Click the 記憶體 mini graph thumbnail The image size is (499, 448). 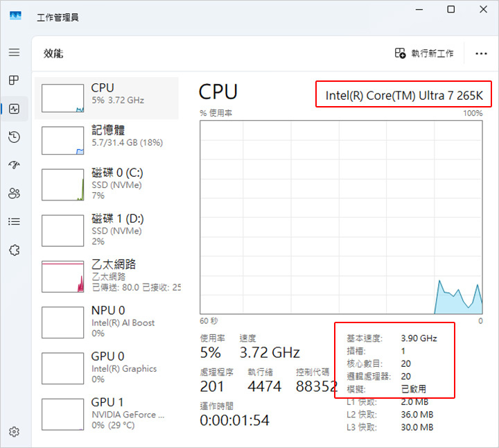coord(62,140)
